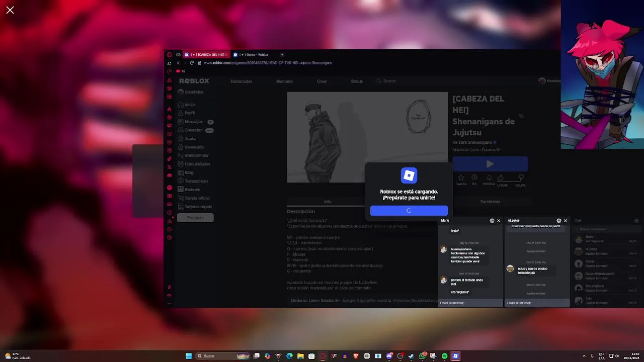Close the el_pelos chat window
The image size is (644, 362).
point(566,221)
